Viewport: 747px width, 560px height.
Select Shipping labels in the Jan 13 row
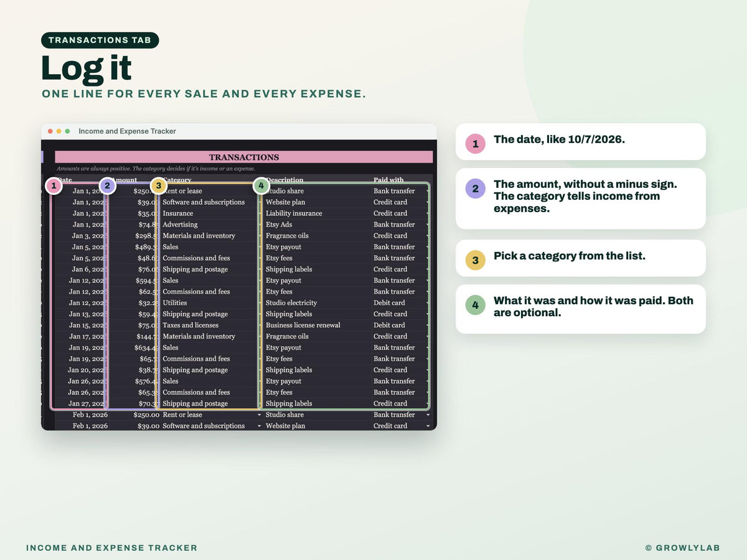click(289, 314)
